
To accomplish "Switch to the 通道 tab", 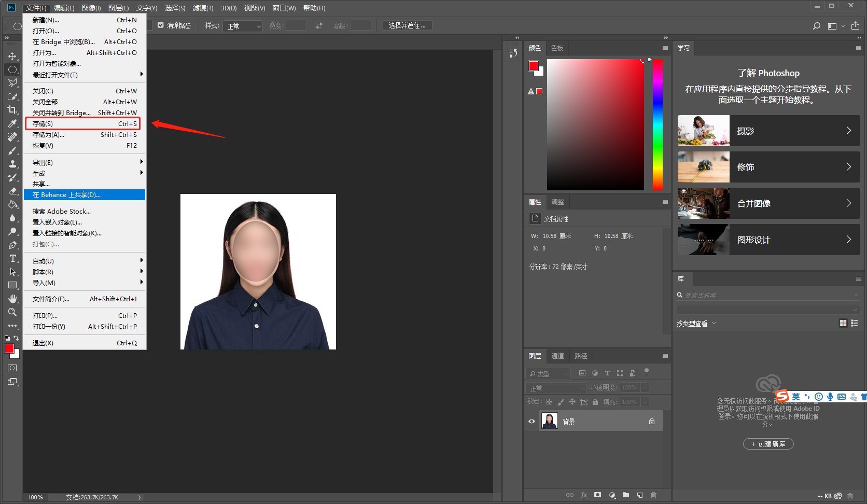I will [x=557, y=356].
